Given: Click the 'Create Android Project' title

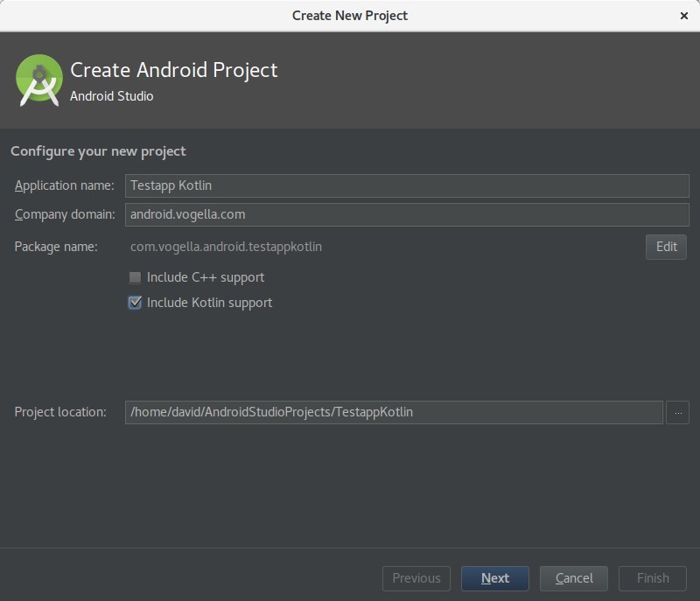Looking at the screenshot, I should click(174, 70).
